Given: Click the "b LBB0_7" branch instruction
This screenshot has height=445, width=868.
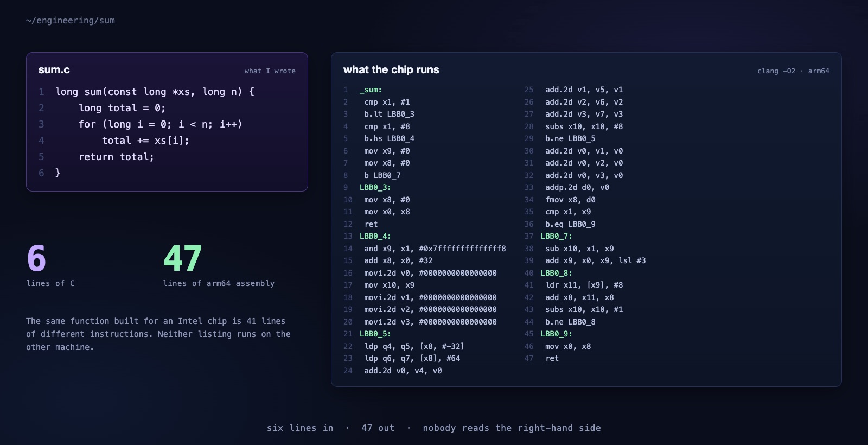Looking at the screenshot, I should tap(382, 175).
